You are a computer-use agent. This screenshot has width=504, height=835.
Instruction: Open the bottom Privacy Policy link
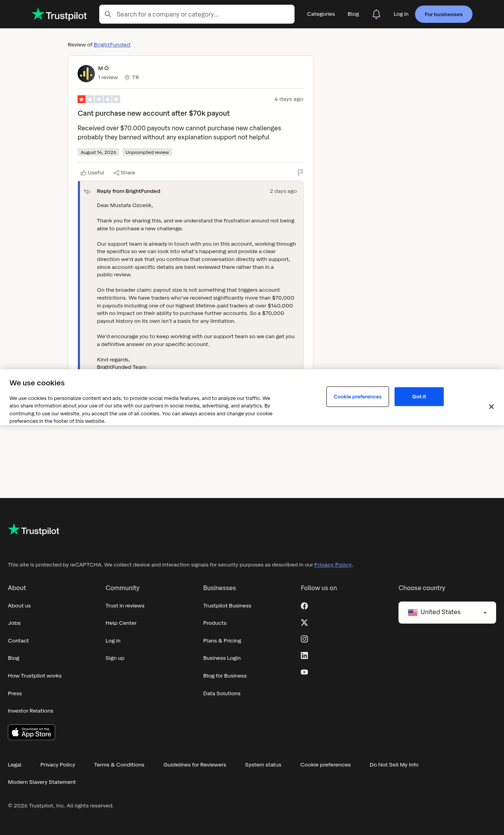(x=57, y=765)
